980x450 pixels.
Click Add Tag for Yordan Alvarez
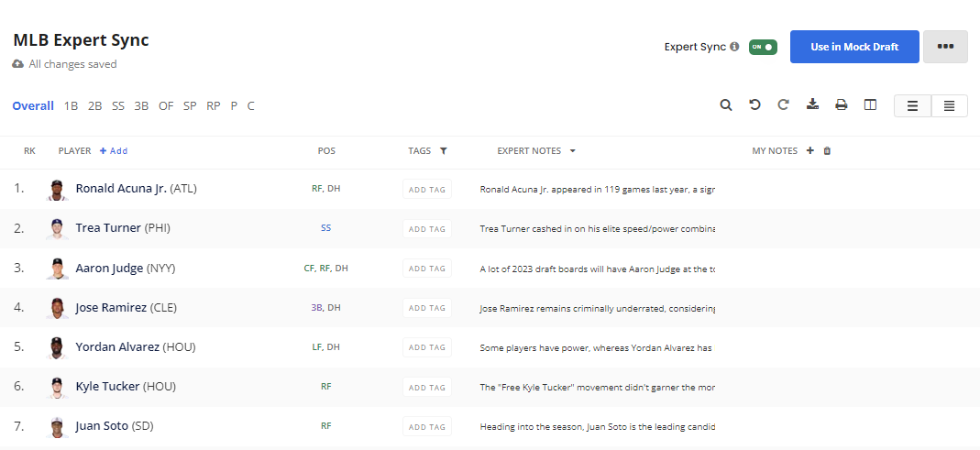pyautogui.click(x=427, y=347)
